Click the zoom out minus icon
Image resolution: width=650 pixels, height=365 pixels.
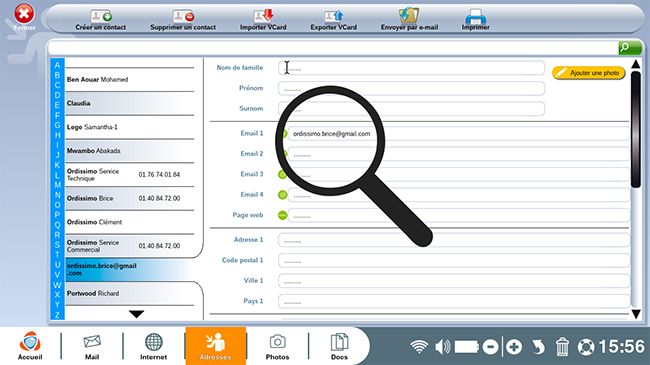point(490,347)
